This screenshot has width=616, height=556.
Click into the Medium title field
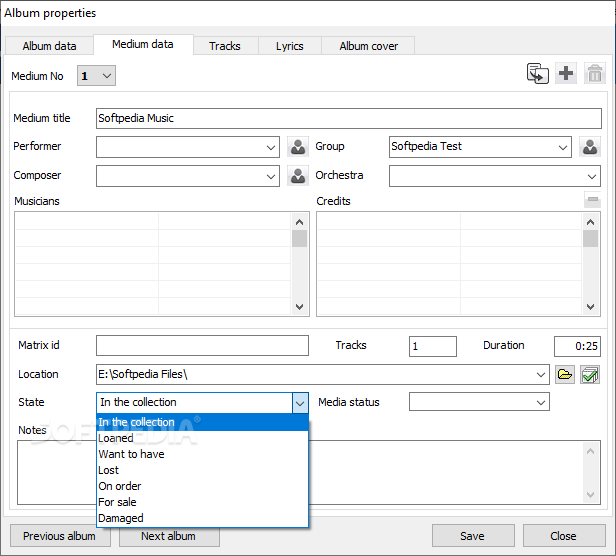click(x=348, y=118)
